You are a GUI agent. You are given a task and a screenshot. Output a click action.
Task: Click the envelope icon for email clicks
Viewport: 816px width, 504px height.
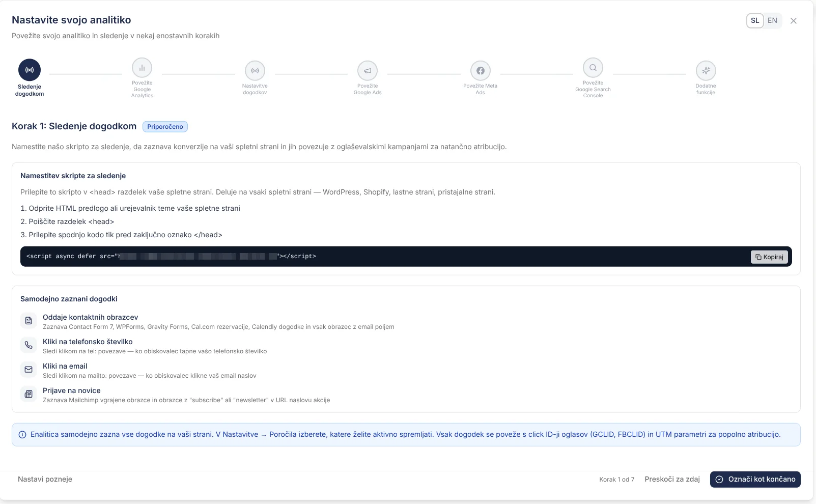pos(29,370)
